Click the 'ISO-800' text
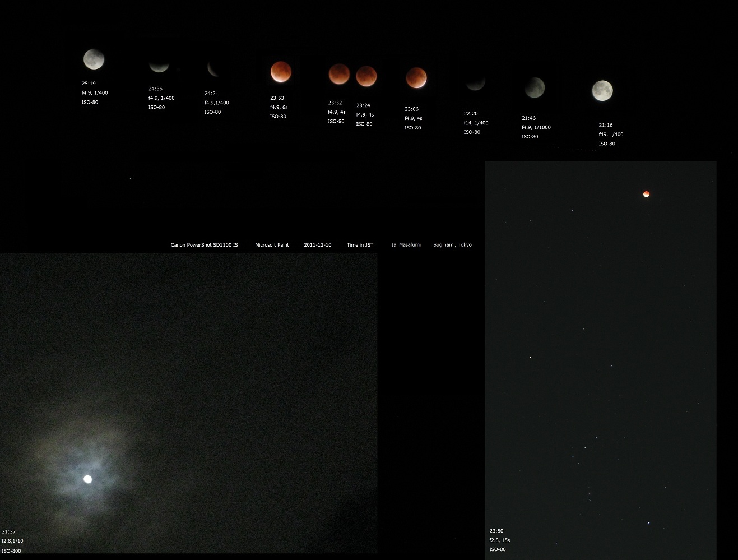Viewport: 738px width, 560px height. 11,551
